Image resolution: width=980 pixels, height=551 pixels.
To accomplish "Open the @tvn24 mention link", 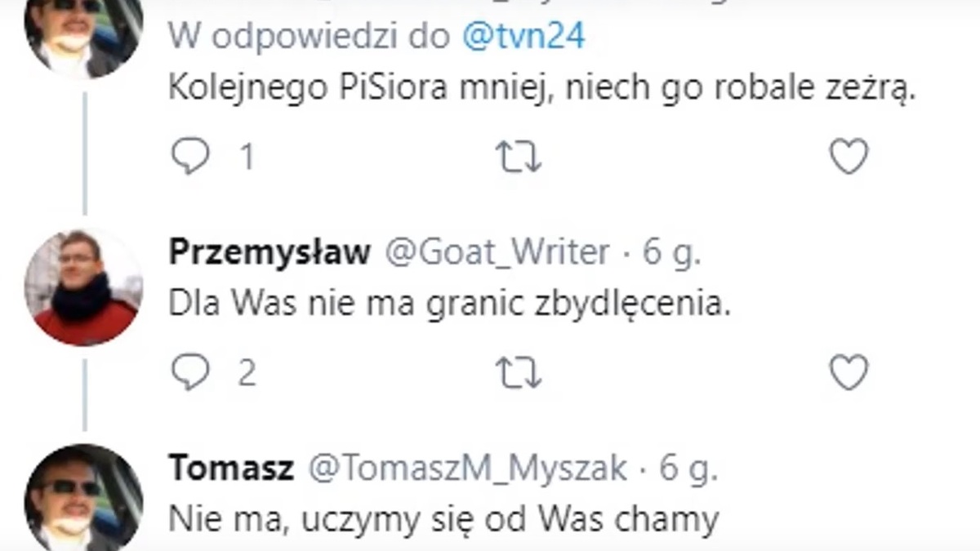I will [523, 38].
